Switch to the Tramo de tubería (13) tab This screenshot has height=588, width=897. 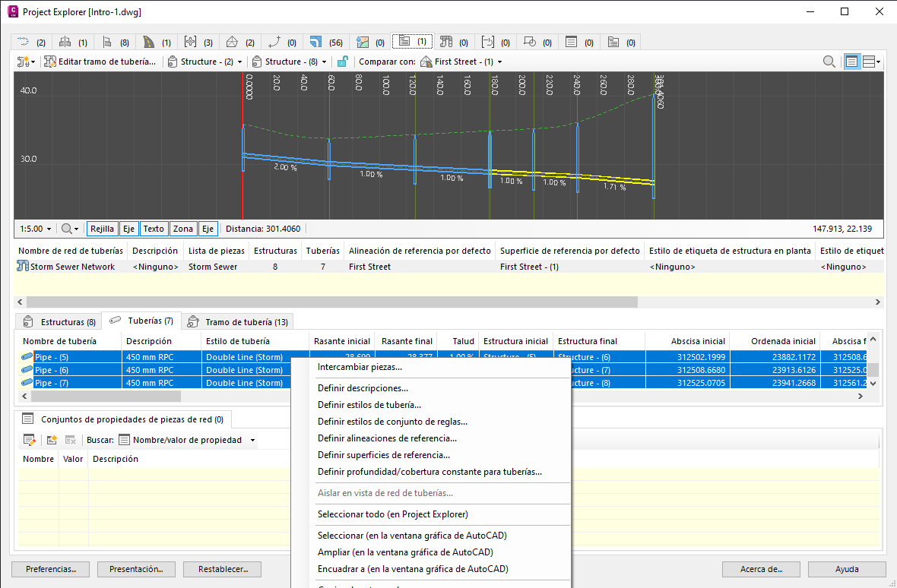239,321
